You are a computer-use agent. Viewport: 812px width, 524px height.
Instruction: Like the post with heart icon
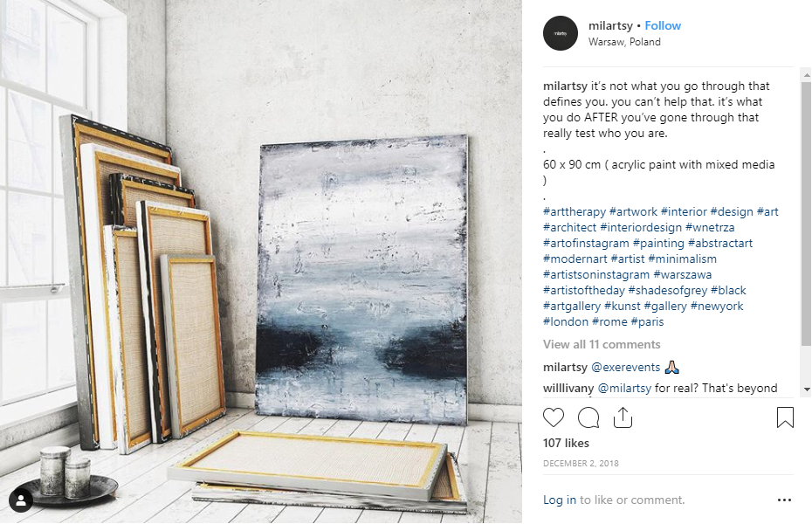553,417
